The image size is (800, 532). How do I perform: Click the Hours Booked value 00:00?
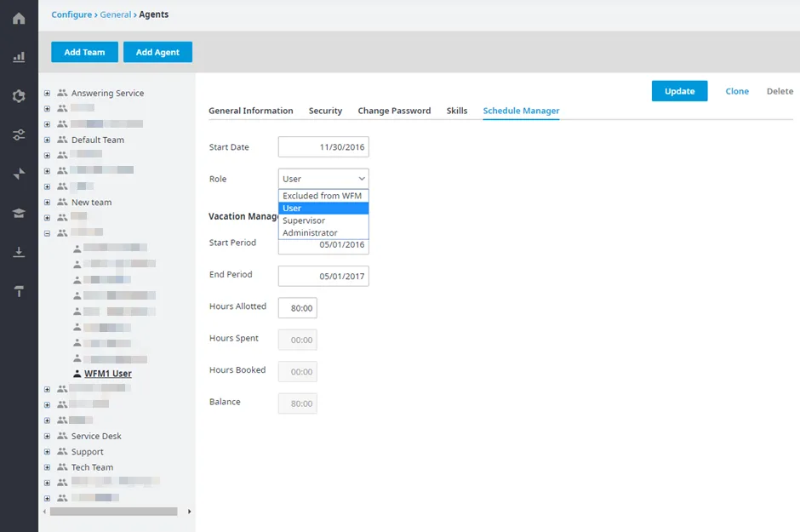click(x=298, y=372)
